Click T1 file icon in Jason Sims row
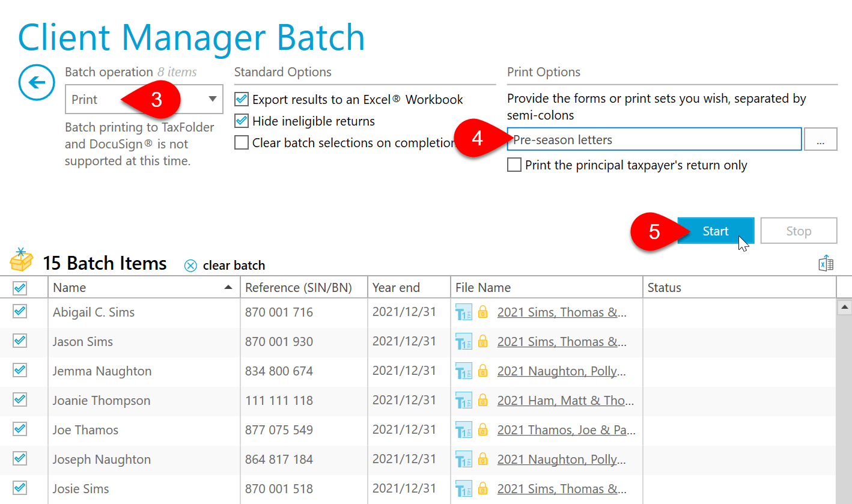 [x=464, y=342]
